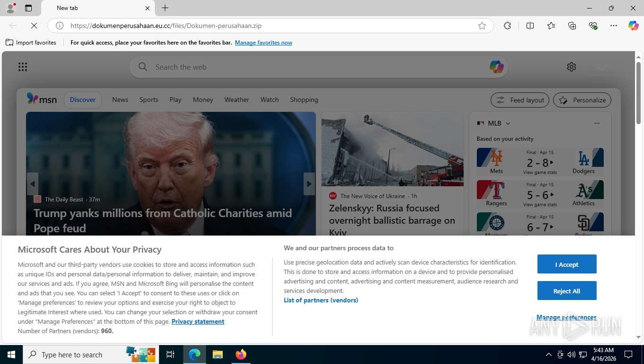Image resolution: width=644 pixels, height=364 pixels.
Task: Click the Personalize button
Action: click(x=582, y=100)
